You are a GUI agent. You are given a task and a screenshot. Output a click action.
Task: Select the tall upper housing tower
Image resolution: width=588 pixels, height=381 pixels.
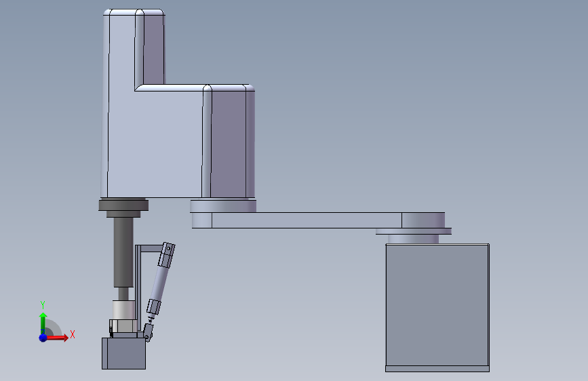(134, 49)
